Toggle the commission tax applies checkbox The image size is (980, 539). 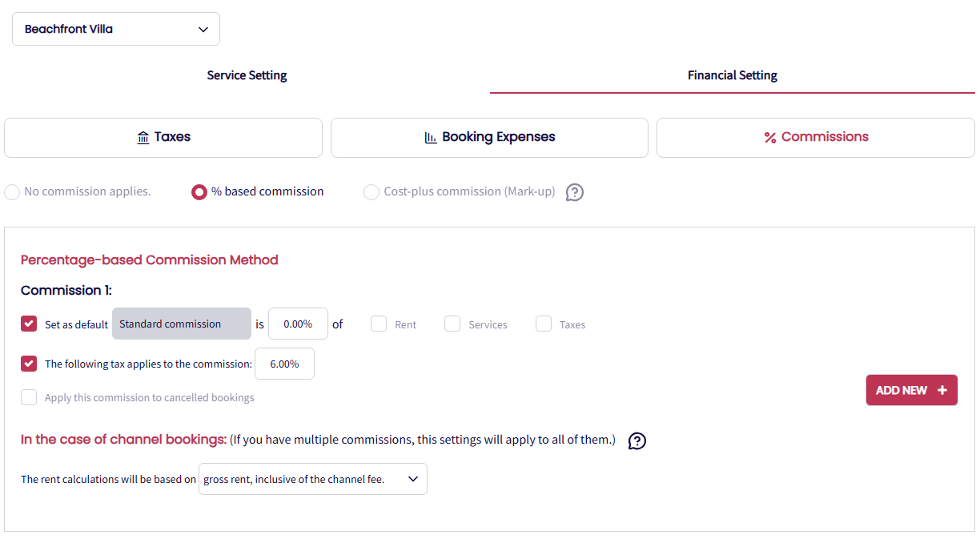tap(29, 364)
